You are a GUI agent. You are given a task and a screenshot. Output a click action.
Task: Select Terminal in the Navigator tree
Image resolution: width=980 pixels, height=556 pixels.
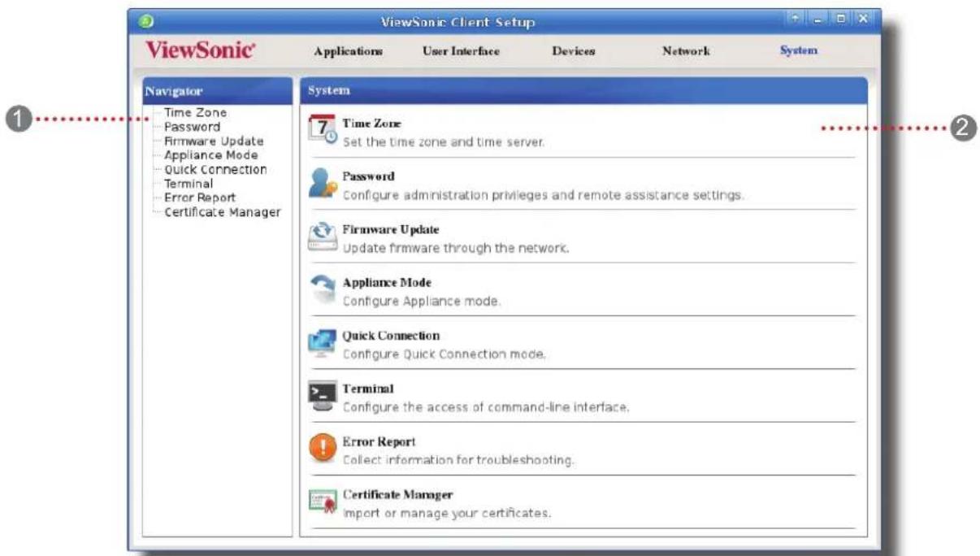189,184
